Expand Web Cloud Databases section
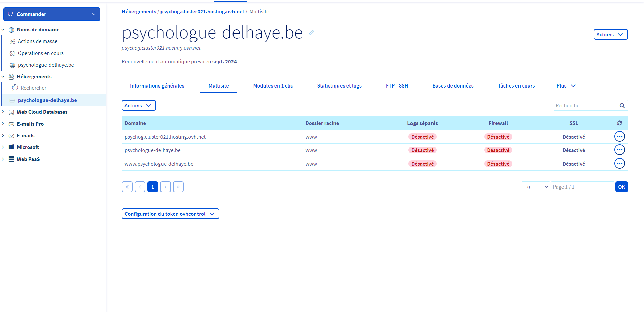Image resolution: width=644 pixels, height=312 pixels. (x=3, y=112)
